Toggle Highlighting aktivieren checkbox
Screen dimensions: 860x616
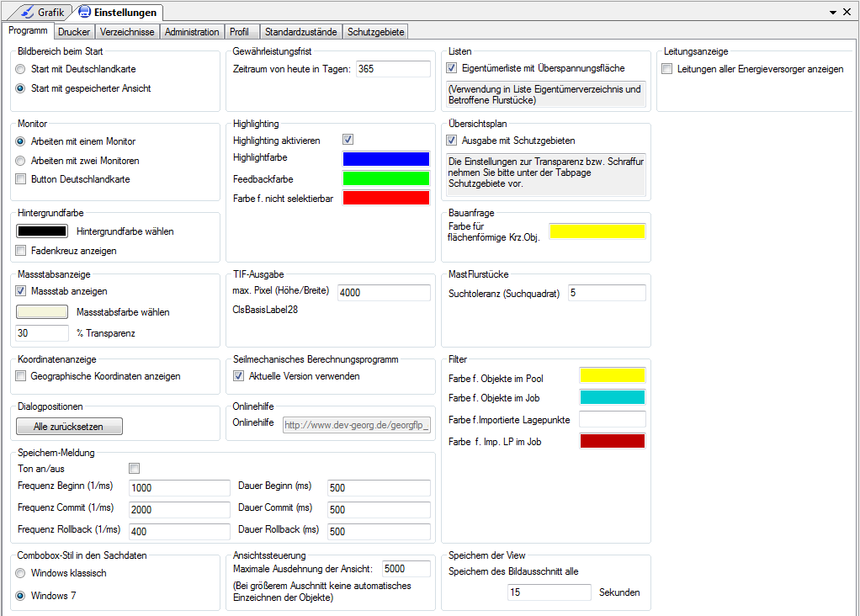[x=348, y=141]
